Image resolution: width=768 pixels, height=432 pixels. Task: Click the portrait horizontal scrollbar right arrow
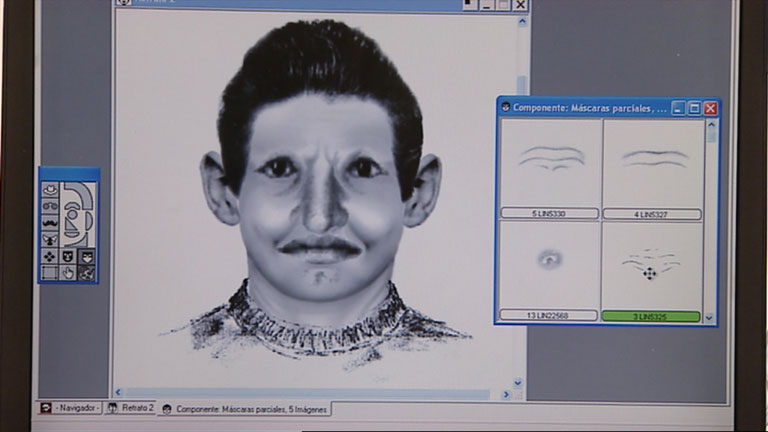point(506,394)
